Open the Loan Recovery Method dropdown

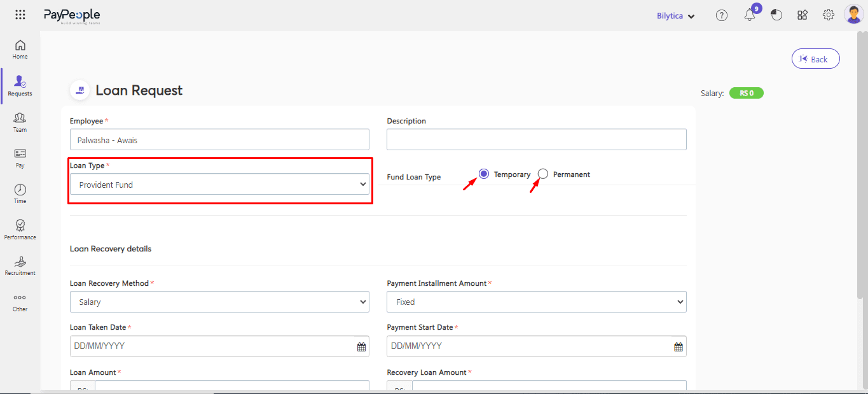219,302
